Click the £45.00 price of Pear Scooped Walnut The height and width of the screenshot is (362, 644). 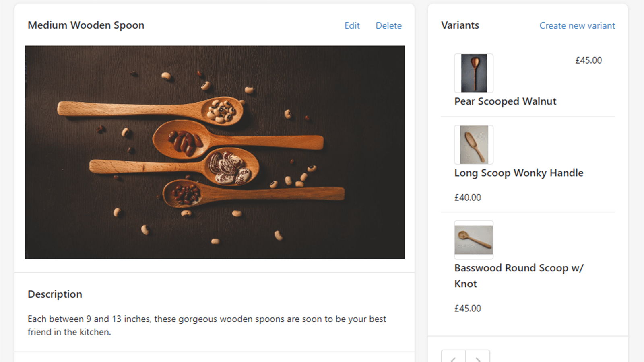pos(588,60)
